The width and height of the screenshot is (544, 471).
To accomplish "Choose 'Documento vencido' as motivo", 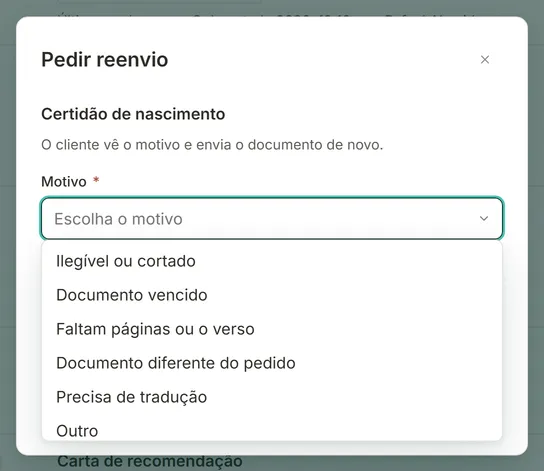I will click(x=272, y=295).
